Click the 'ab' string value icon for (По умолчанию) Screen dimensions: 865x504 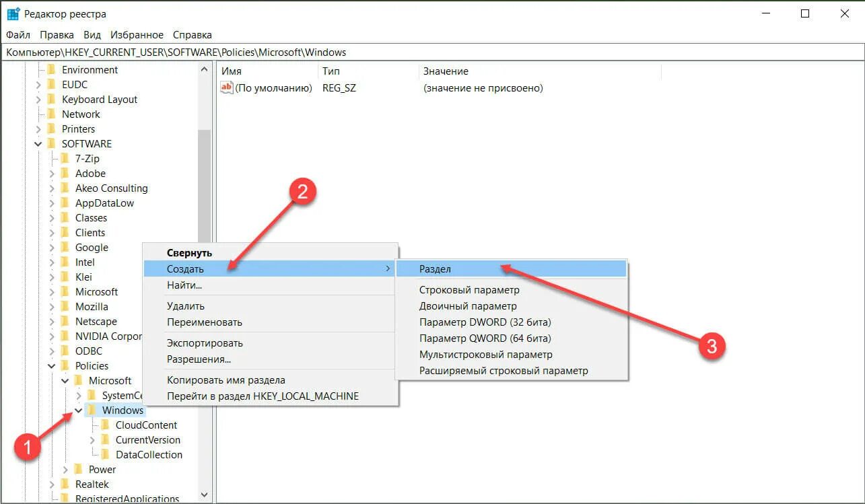tap(227, 88)
